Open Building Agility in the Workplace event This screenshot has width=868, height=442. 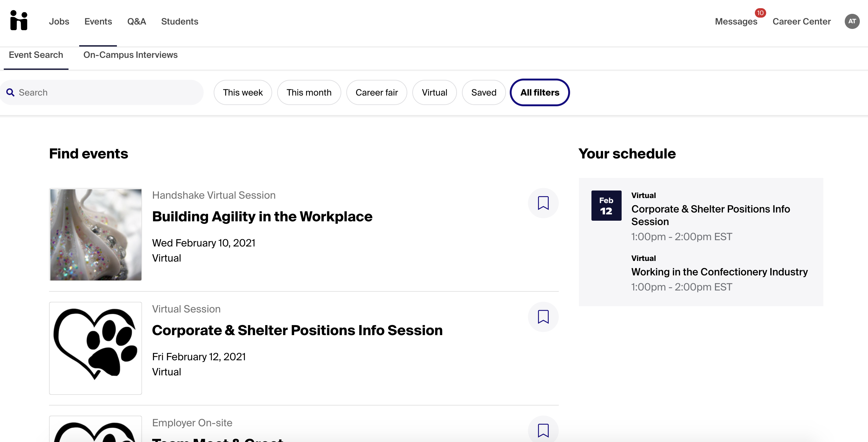262,217
